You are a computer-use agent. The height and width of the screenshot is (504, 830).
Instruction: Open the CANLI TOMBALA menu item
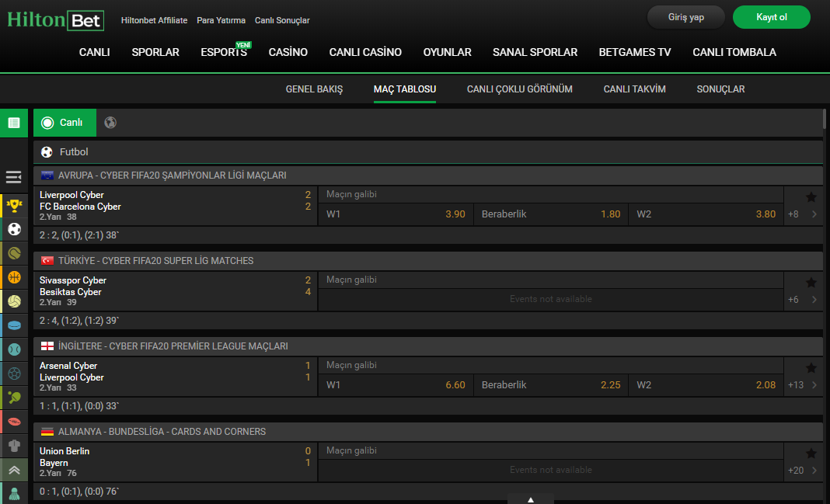(x=734, y=52)
